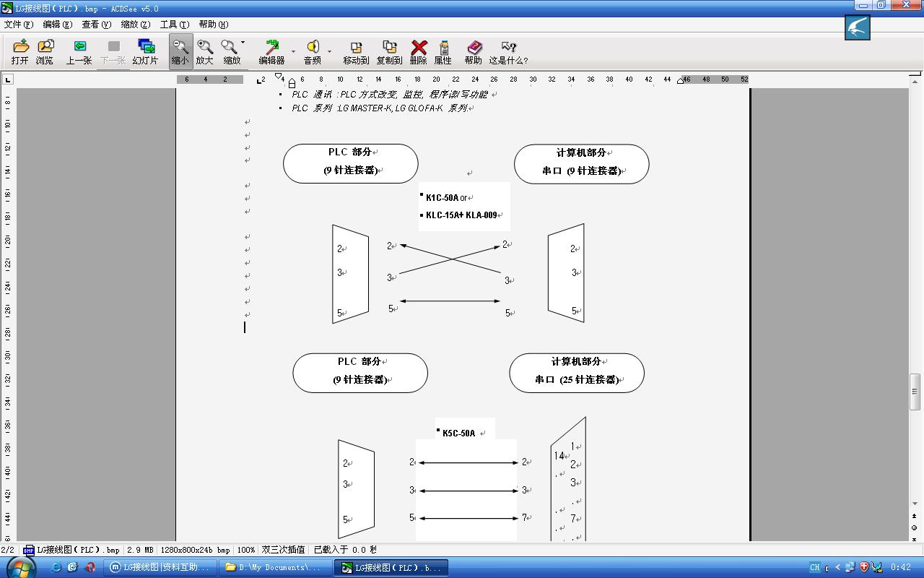Switch to the D:\My Documents taskbar window
924x578 pixels.
tap(274, 567)
